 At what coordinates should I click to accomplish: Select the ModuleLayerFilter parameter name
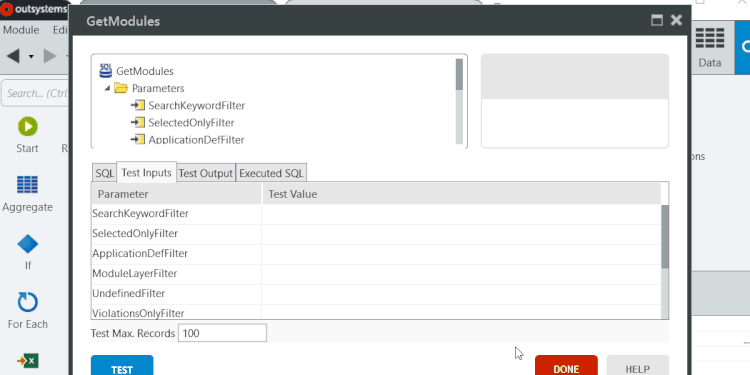pos(134,274)
